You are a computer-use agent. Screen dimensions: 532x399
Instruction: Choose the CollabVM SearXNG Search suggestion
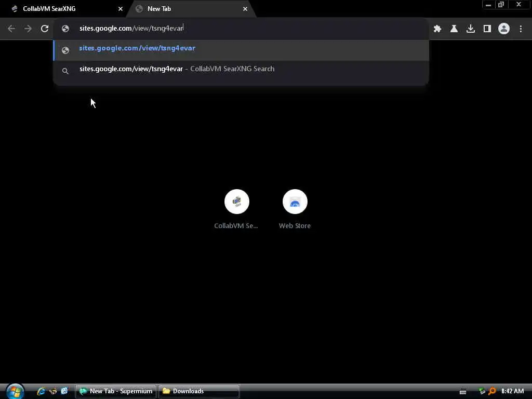coord(241,70)
